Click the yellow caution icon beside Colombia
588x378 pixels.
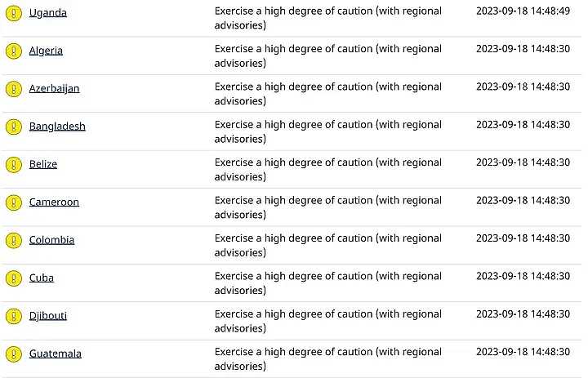click(13, 240)
